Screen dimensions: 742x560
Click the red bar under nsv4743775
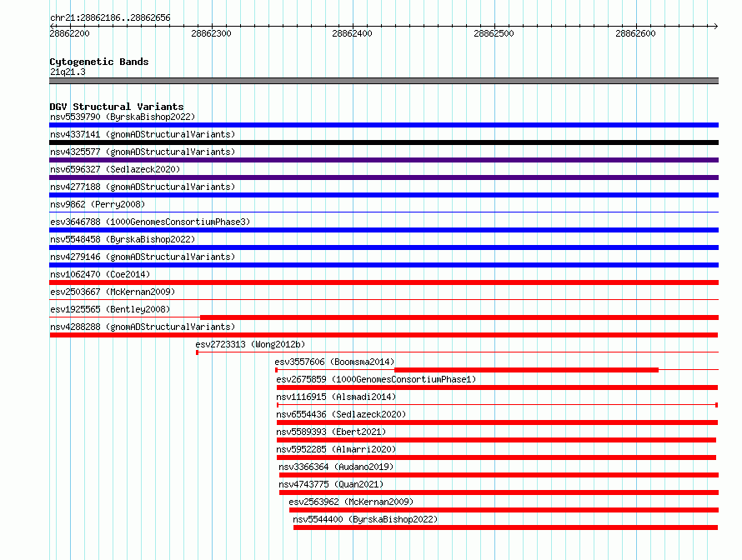[x=499, y=492]
